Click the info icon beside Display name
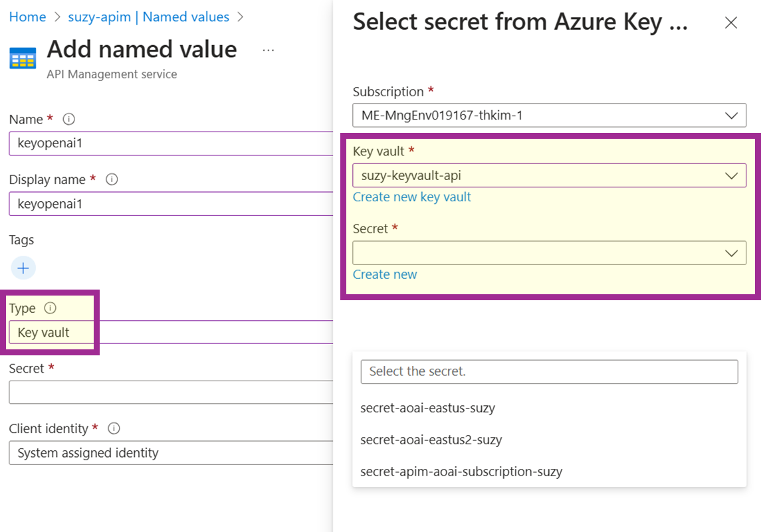761x532 pixels. tap(112, 179)
